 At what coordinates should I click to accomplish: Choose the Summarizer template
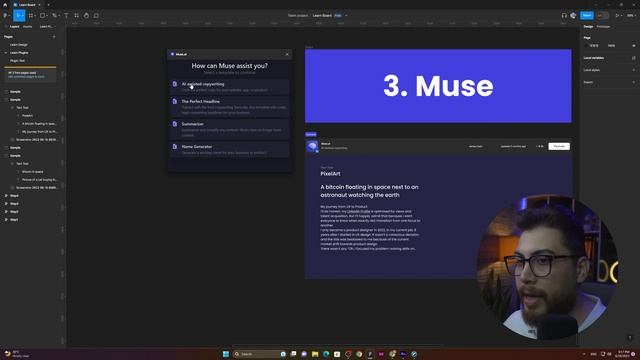pyautogui.click(x=229, y=129)
